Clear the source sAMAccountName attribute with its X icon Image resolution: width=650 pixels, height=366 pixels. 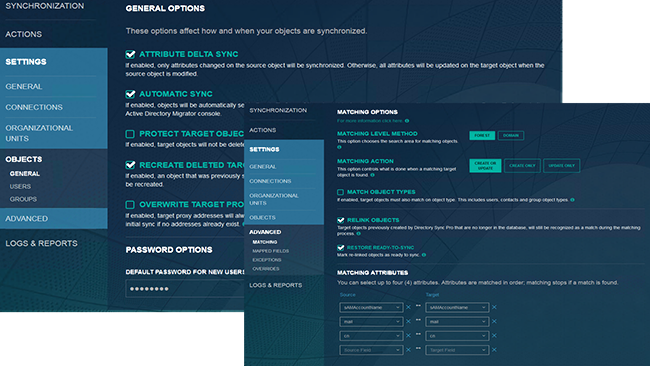point(408,307)
